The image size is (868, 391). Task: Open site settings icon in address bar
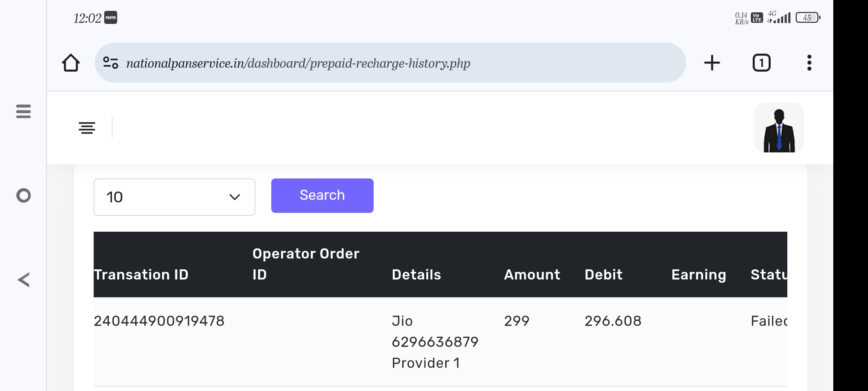111,63
